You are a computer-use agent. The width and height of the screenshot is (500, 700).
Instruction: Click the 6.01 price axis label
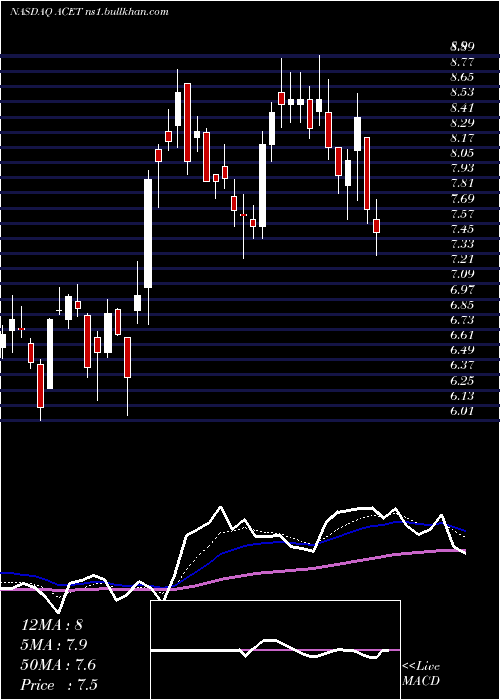pos(462,411)
